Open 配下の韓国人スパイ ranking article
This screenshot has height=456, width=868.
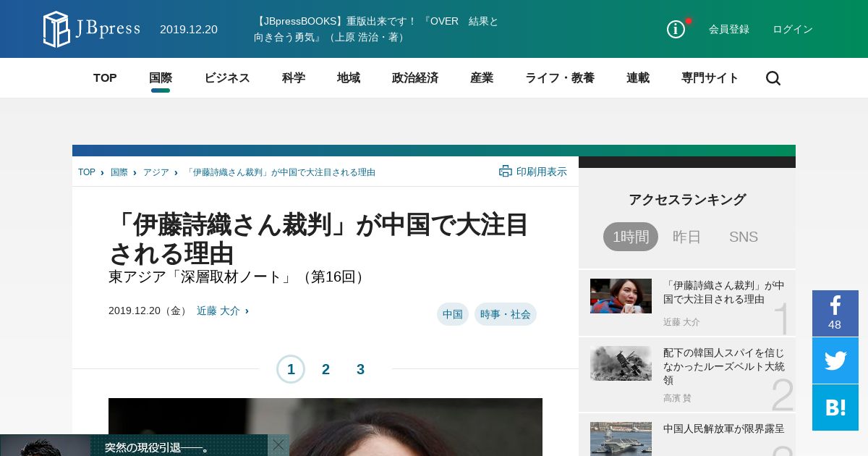point(723,366)
